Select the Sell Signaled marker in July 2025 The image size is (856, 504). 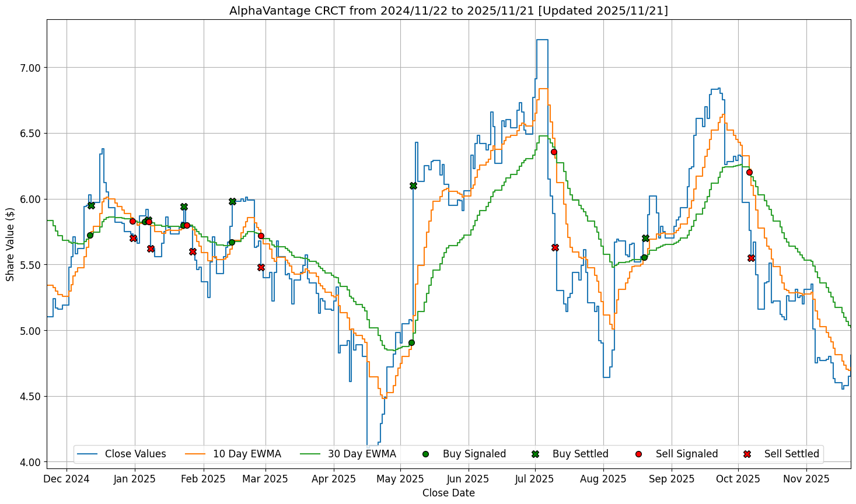[554, 152]
